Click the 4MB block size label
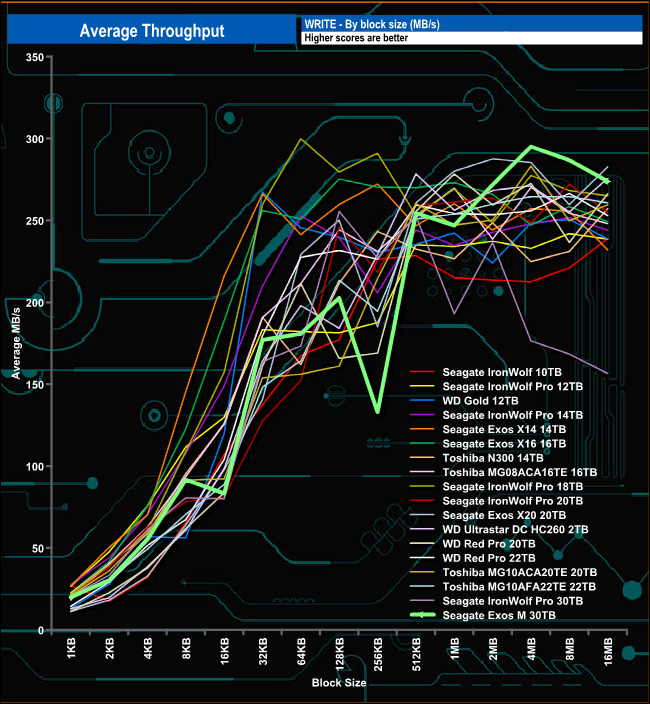 pyautogui.click(x=531, y=649)
